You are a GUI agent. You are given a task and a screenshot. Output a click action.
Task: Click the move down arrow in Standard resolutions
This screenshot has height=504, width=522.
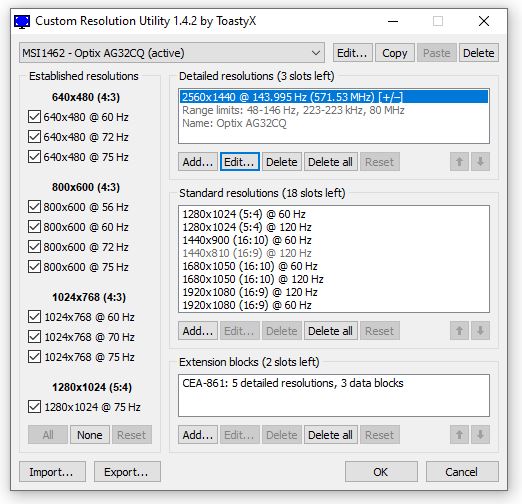[480, 331]
